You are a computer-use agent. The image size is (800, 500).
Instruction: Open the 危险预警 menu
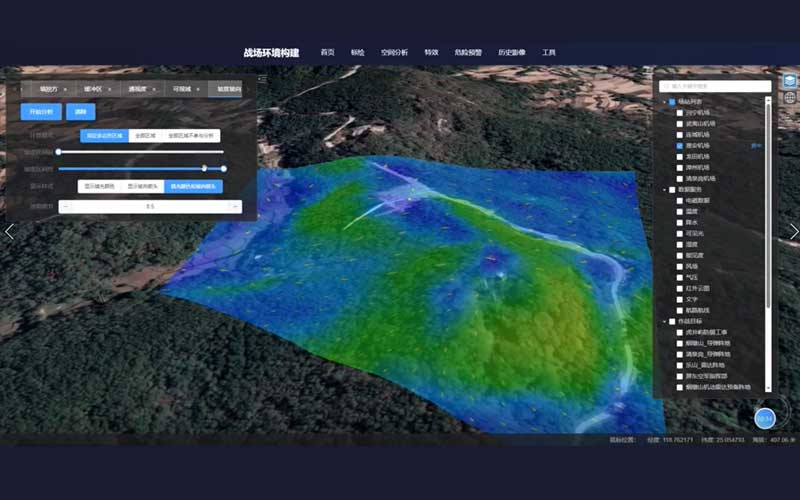467,52
